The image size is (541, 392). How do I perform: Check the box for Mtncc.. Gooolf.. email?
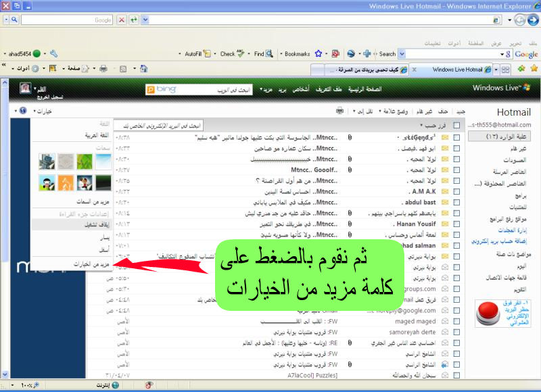456,170
